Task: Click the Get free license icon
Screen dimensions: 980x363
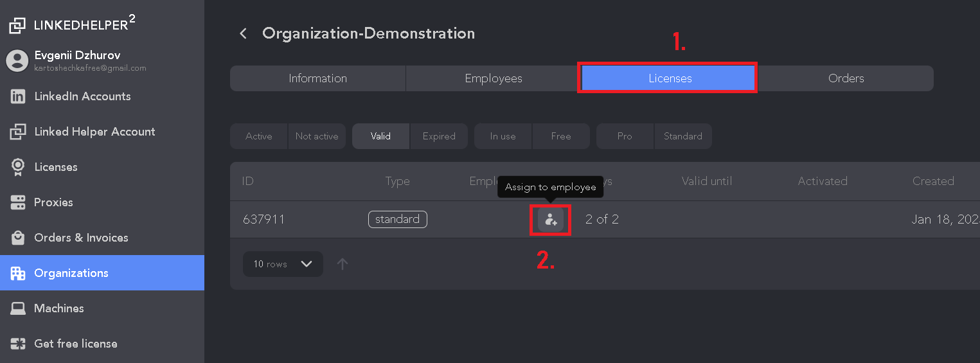Action: (x=18, y=344)
